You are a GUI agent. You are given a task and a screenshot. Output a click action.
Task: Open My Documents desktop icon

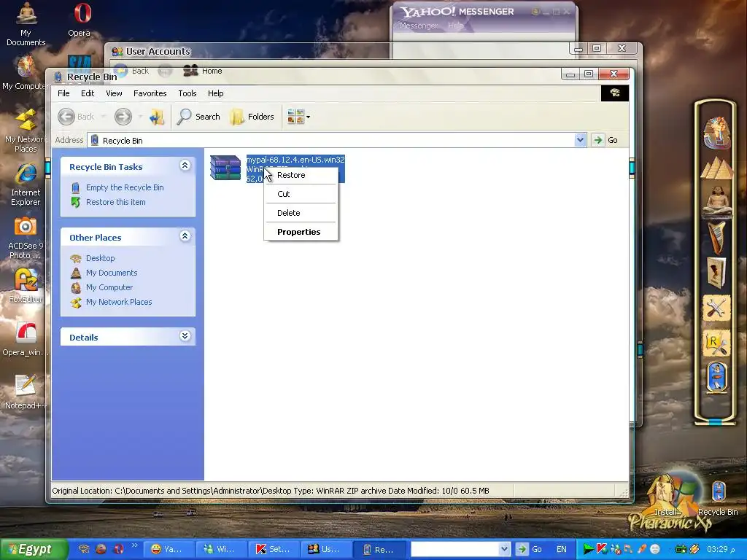26,24
